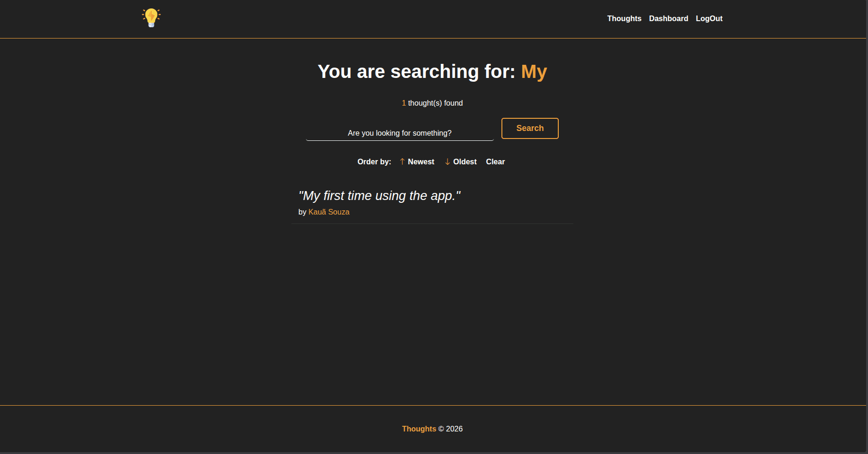Sort results by the Newest link
868x454 pixels.
point(421,162)
